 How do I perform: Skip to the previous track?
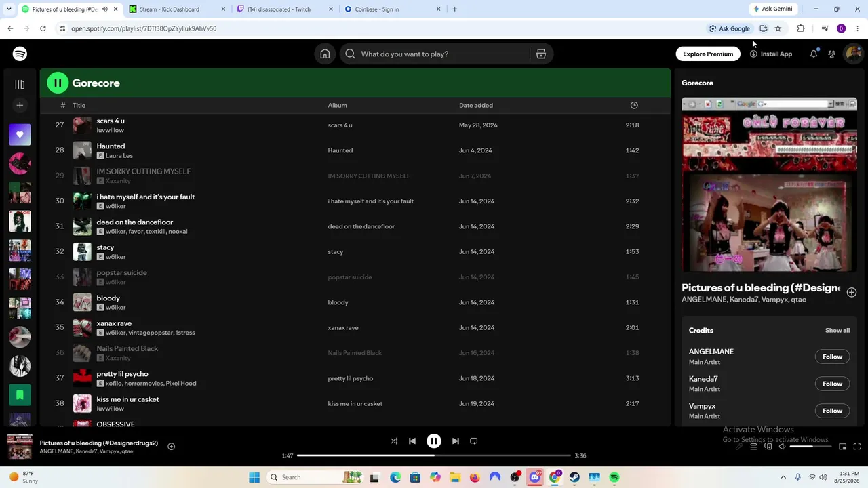(412, 441)
